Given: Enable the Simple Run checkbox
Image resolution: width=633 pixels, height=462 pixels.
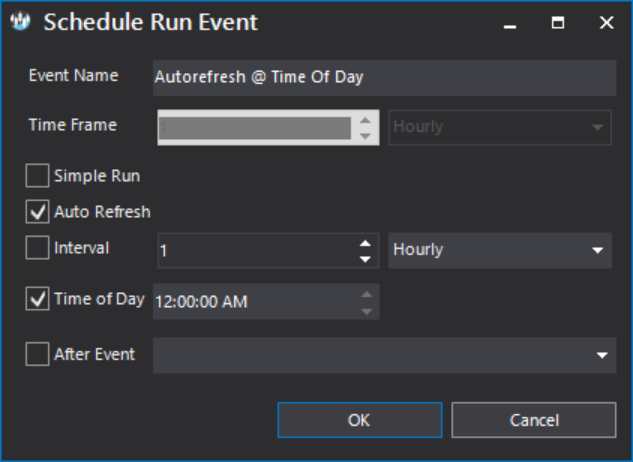Looking at the screenshot, I should pyautogui.click(x=37, y=176).
